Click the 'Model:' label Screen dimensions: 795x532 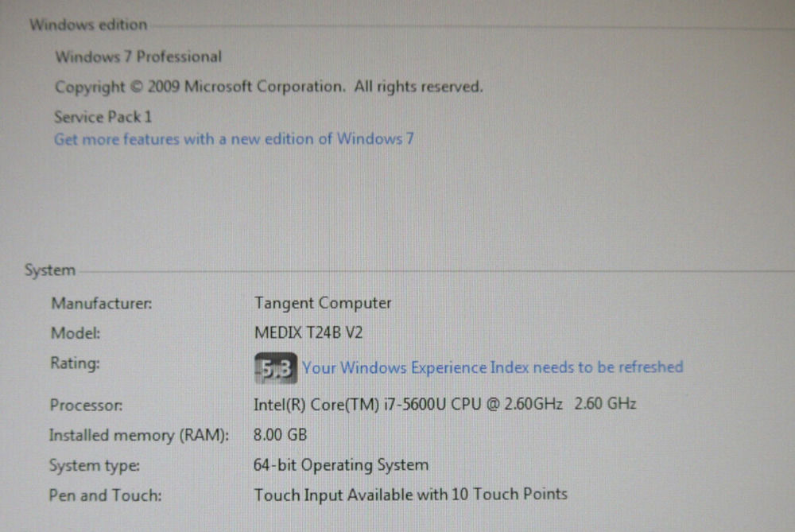(x=76, y=333)
